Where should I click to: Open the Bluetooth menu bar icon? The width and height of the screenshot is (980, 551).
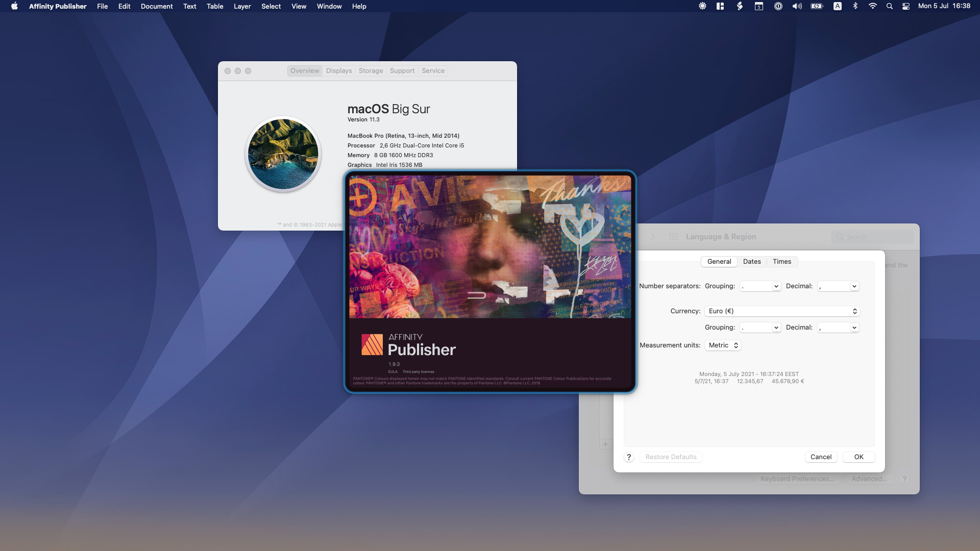point(855,6)
